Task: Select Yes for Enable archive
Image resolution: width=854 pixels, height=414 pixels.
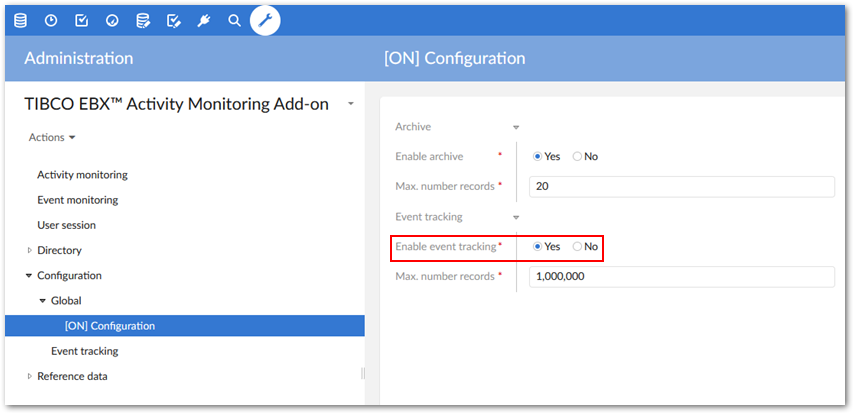Action: [x=538, y=157]
